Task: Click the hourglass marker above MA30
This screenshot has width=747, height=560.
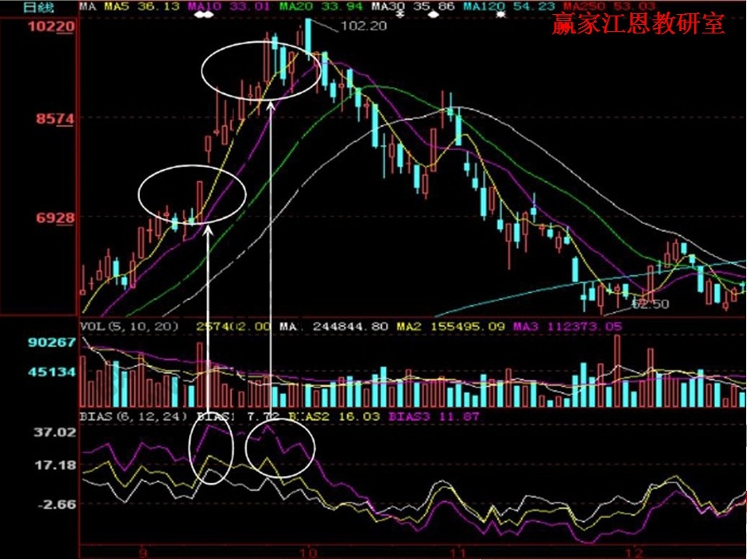Action: point(398,14)
